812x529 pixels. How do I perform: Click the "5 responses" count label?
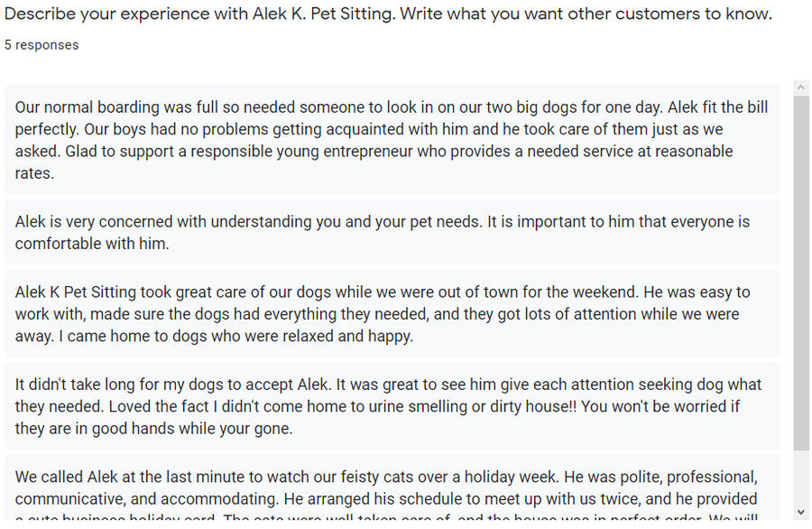tap(42, 45)
